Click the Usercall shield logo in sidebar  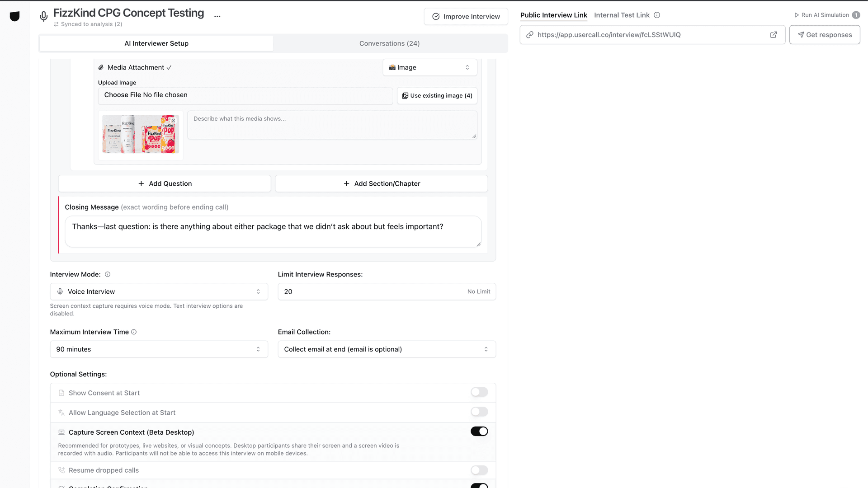(14, 16)
